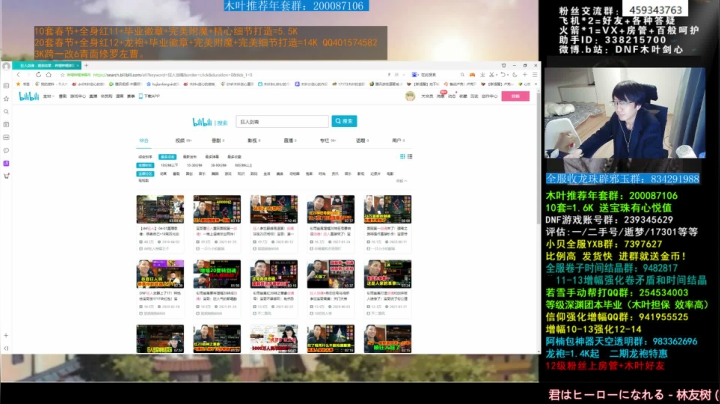
Task: Click the page vertical scrollbar
Action: [539, 156]
